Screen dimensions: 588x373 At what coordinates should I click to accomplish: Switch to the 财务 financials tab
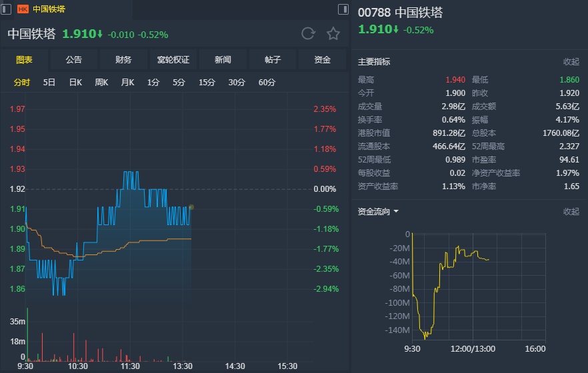click(x=123, y=60)
